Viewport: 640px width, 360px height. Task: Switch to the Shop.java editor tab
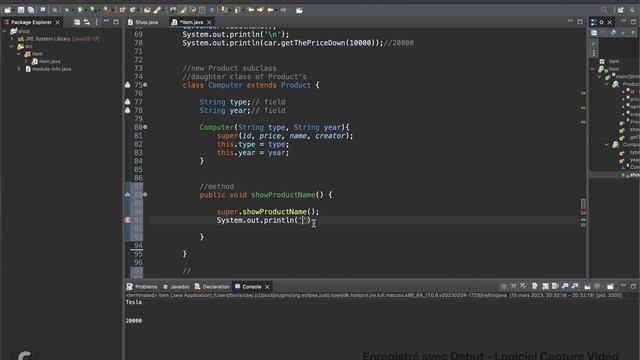[x=143, y=22]
